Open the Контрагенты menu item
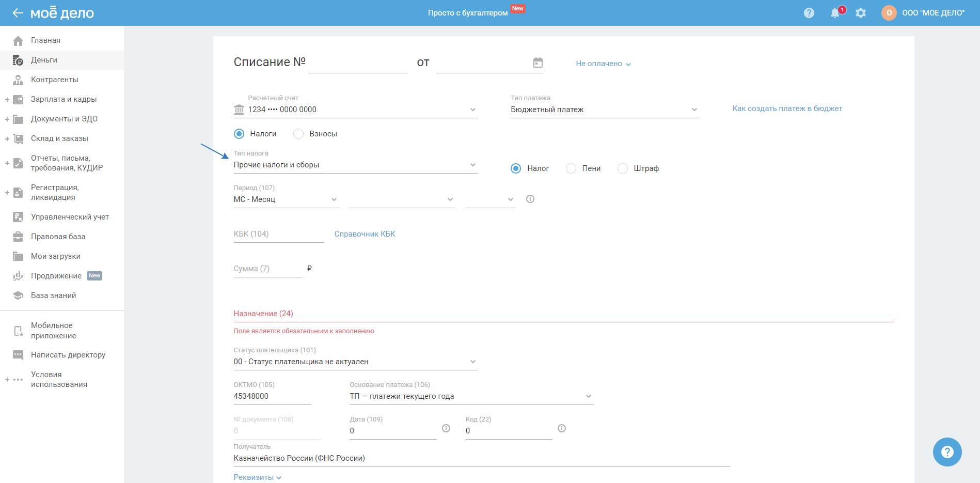Image resolution: width=980 pixels, height=483 pixels. tap(62, 80)
